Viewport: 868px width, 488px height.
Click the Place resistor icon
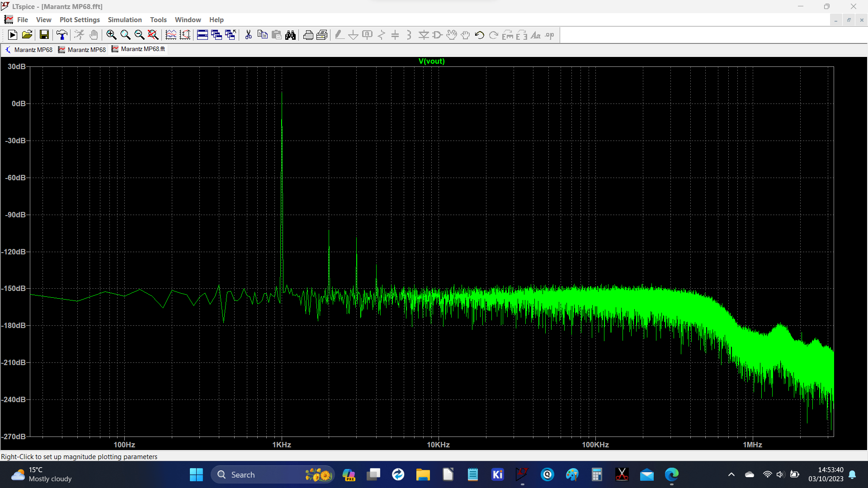[x=382, y=35]
